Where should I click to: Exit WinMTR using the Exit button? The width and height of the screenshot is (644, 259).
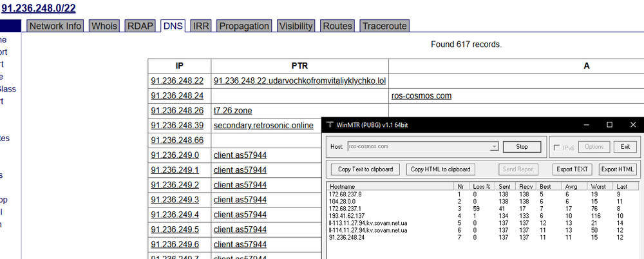click(625, 147)
